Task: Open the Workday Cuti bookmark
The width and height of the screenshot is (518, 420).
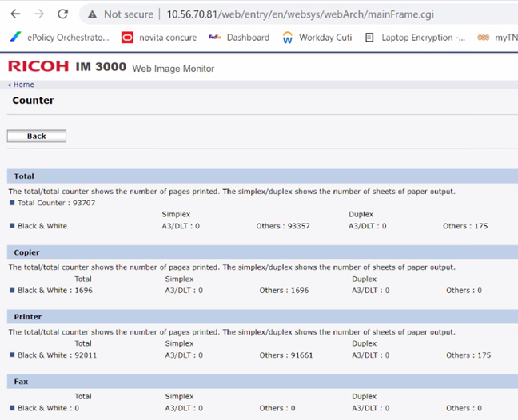Action: tap(317, 38)
